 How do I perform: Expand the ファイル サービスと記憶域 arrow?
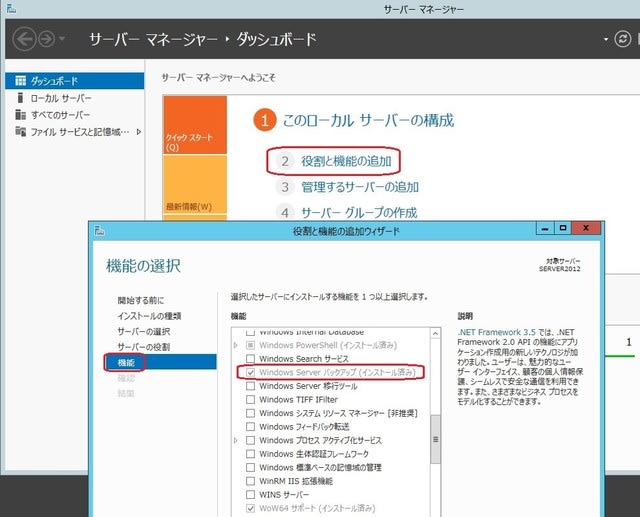[x=139, y=132]
